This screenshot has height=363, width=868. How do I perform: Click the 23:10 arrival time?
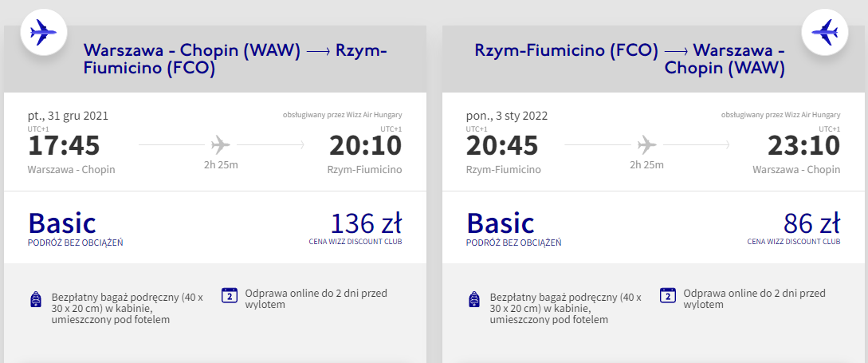click(803, 146)
